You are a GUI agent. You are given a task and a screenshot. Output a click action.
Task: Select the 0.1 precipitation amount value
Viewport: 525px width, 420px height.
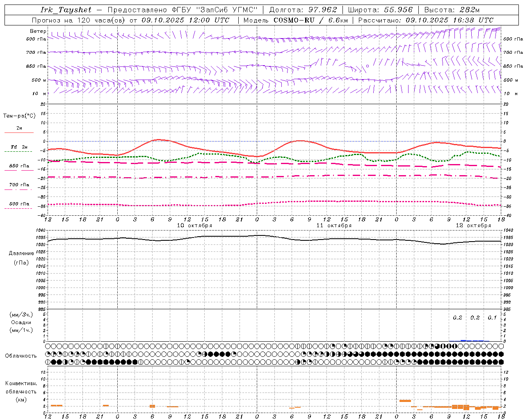click(x=492, y=318)
